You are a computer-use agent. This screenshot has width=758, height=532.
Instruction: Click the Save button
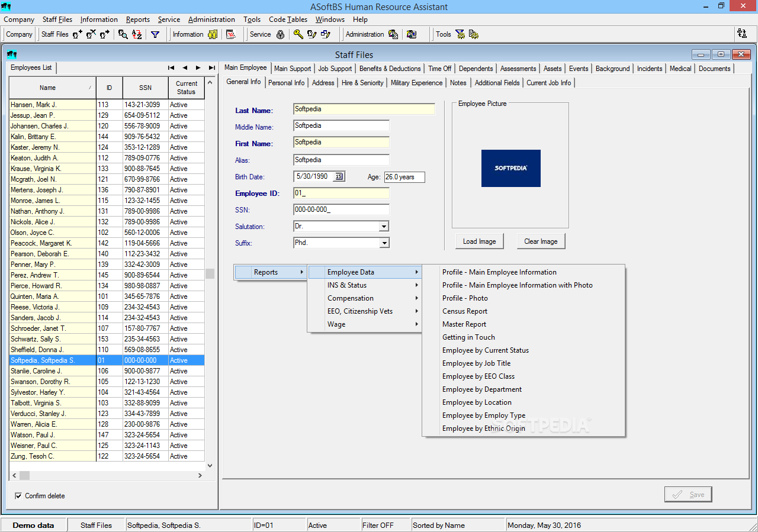point(688,495)
